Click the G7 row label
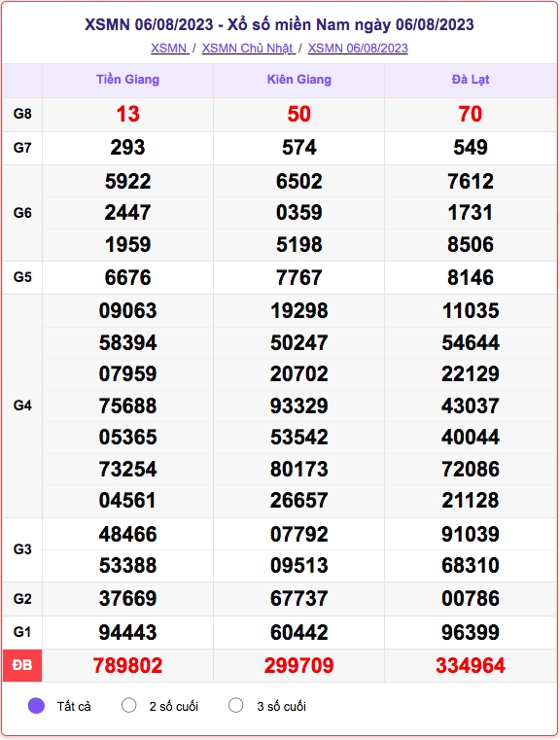 (22, 148)
